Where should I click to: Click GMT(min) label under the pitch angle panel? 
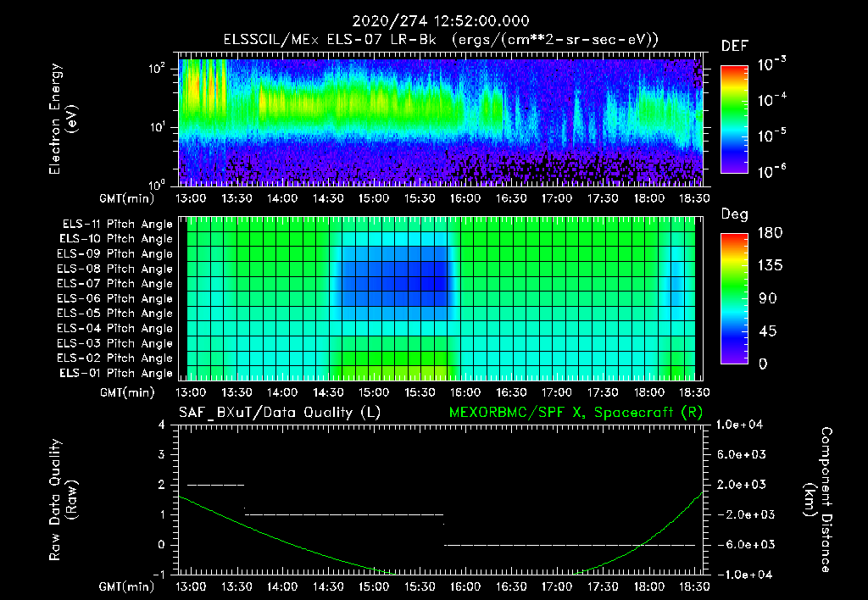(127, 392)
